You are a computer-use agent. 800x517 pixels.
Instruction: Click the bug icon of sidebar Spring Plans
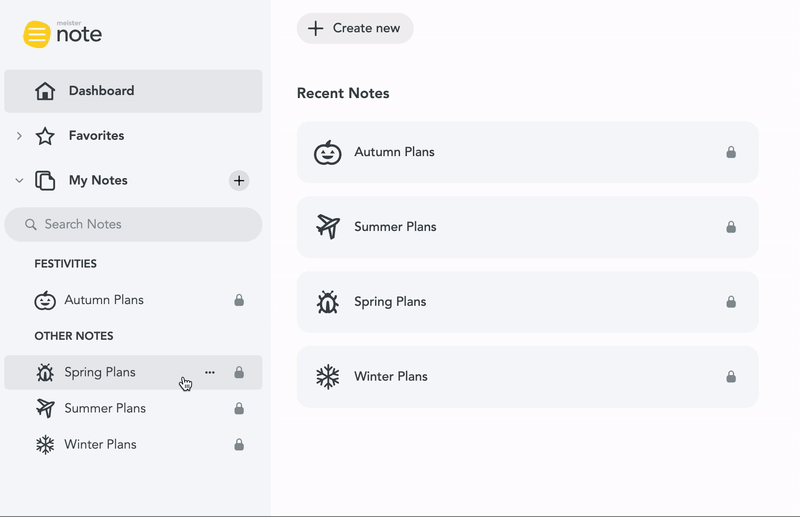pyautogui.click(x=45, y=373)
